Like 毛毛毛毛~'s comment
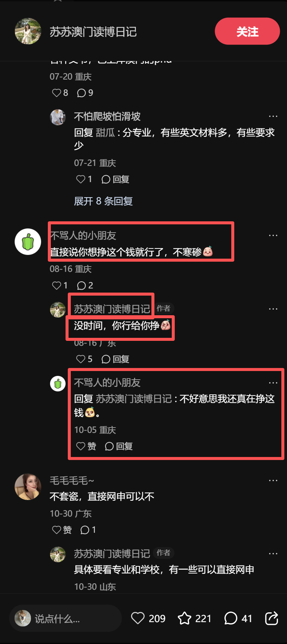This screenshot has width=287, height=644. coord(62,530)
